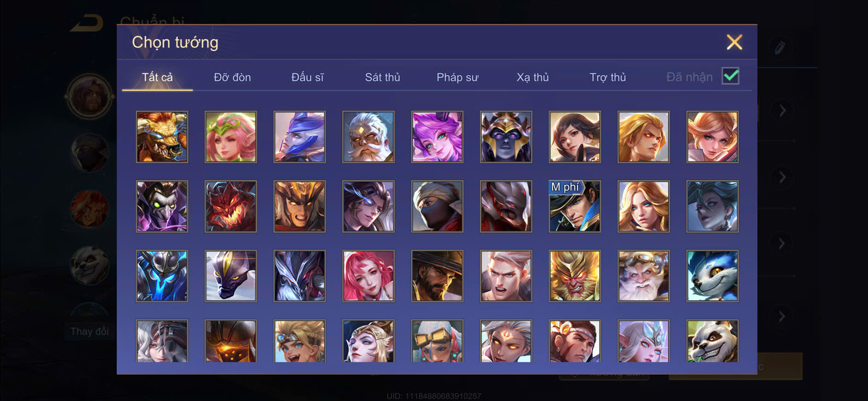Open the 'Sát thủ' tab
Image resolution: width=868 pixels, height=401 pixels.
pyautogui.click(x=382, y=77)
